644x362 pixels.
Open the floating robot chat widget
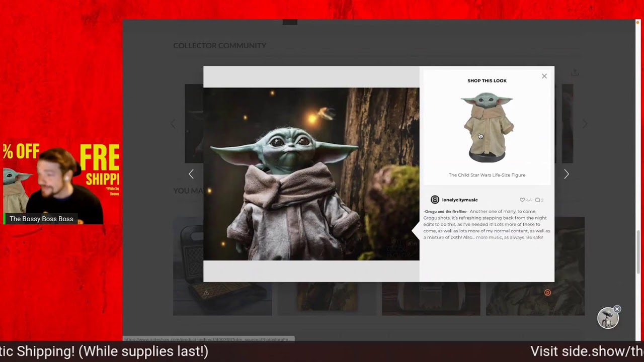pos(607,318)
